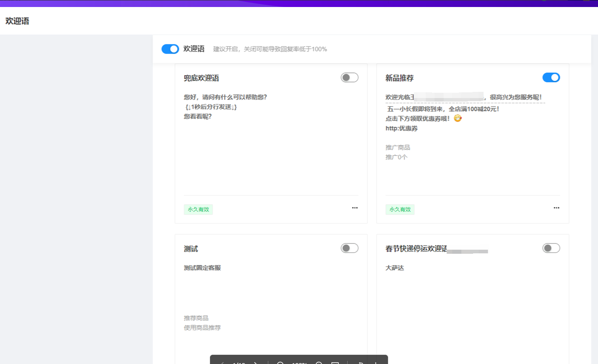Select the 兜底欢迎语 card title
The image size is (598, 364).
(201, 78)
